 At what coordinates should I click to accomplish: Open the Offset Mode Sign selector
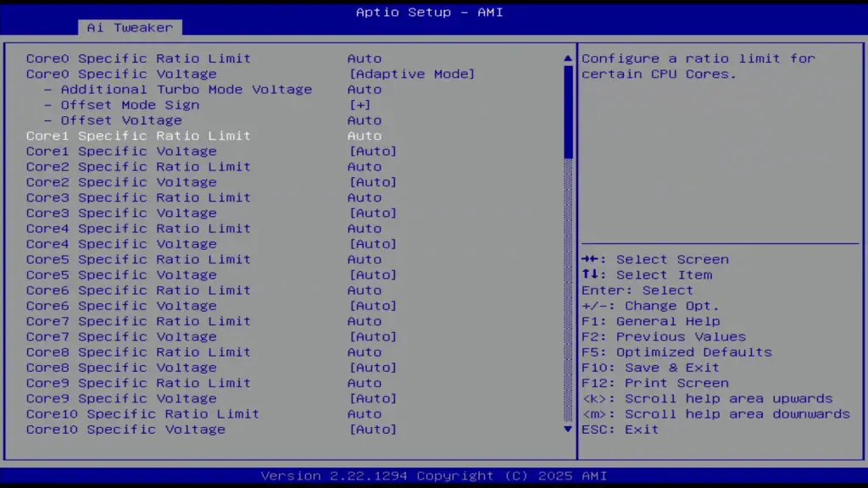[364, 104]
